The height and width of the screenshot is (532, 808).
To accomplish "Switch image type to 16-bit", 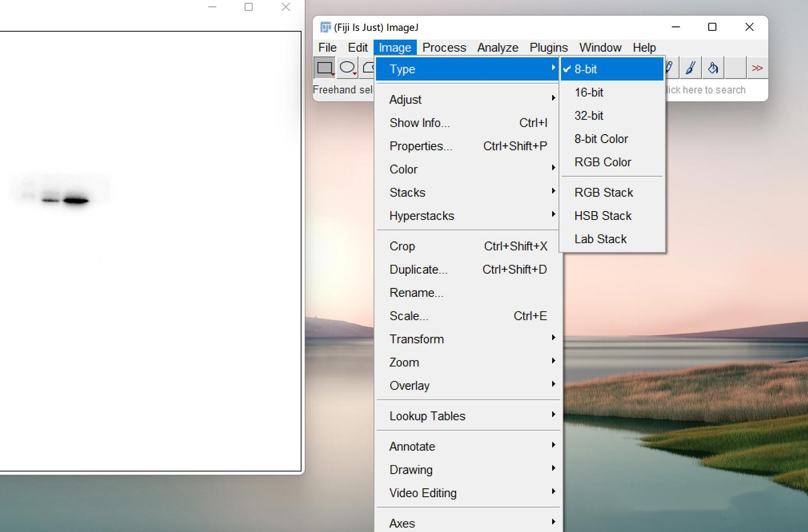I will 589,93.
